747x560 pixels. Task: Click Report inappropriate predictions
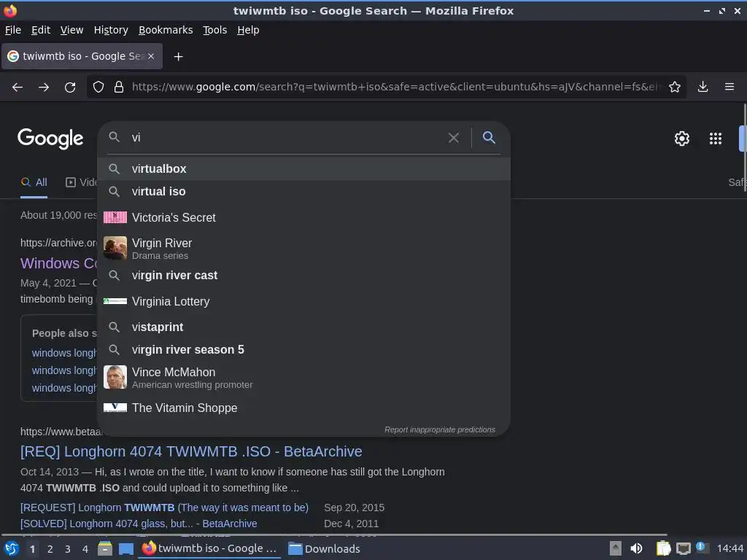[x=440, y=429]
